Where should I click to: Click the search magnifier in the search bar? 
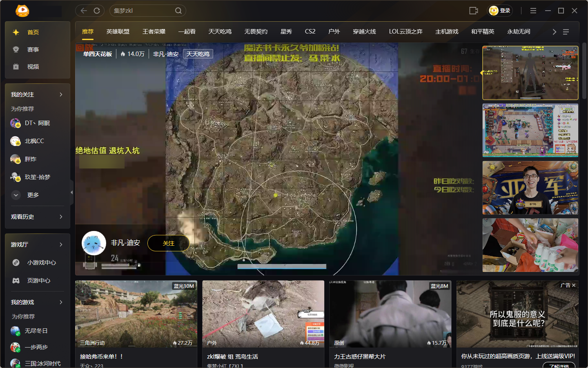(178, 11)
